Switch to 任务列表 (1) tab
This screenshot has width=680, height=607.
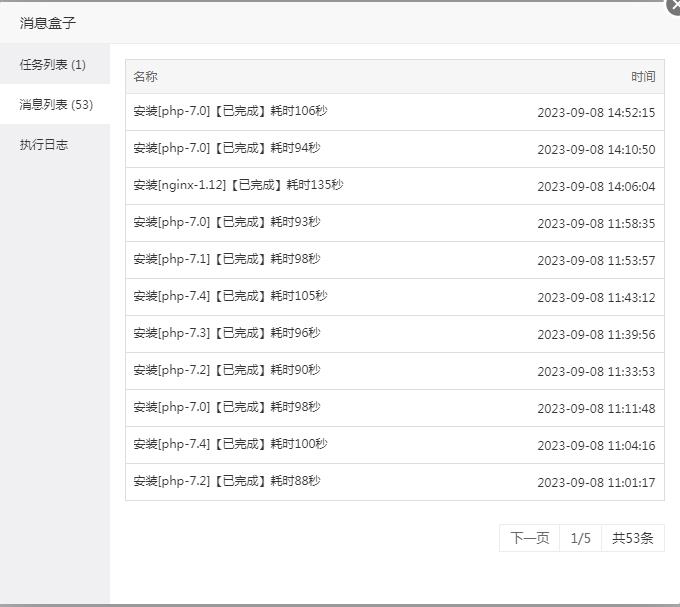pyautogui.click(x=55, y=64)
